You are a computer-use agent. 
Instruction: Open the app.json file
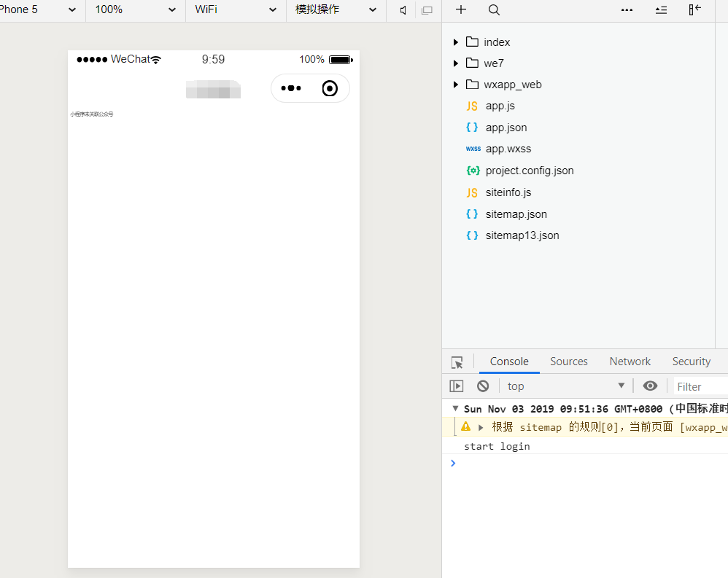[x=506, y=128]
